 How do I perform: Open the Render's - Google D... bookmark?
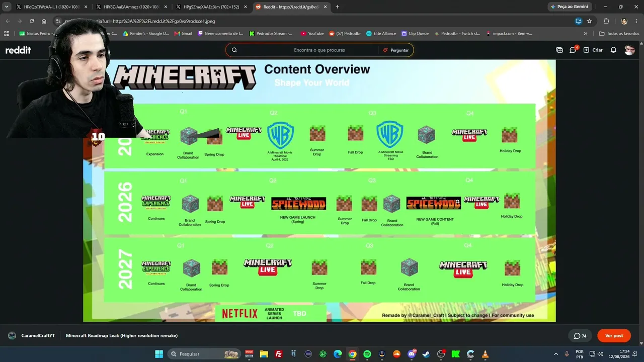coord(146,34)
